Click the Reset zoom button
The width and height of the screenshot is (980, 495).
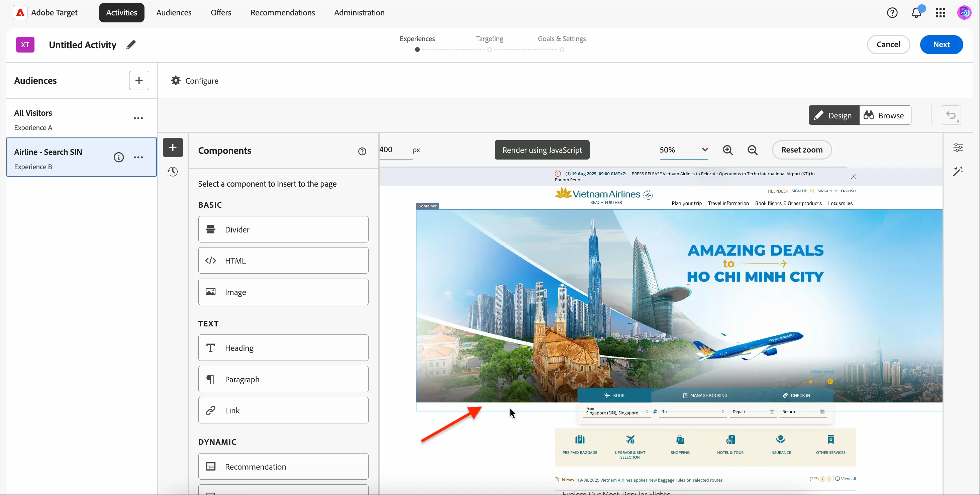coord(802,150)
